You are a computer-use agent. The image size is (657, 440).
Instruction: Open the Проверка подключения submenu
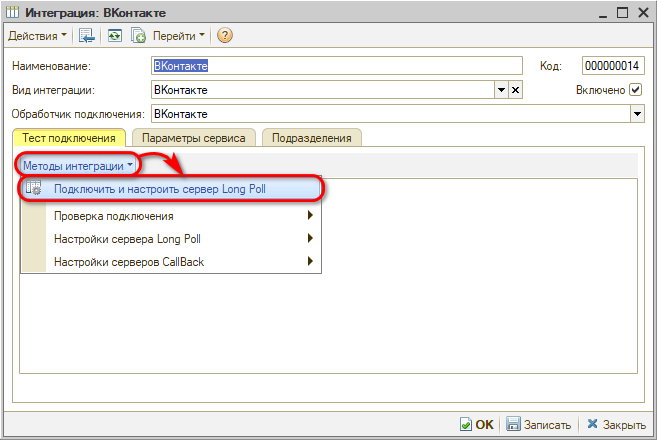pos(172,216)
